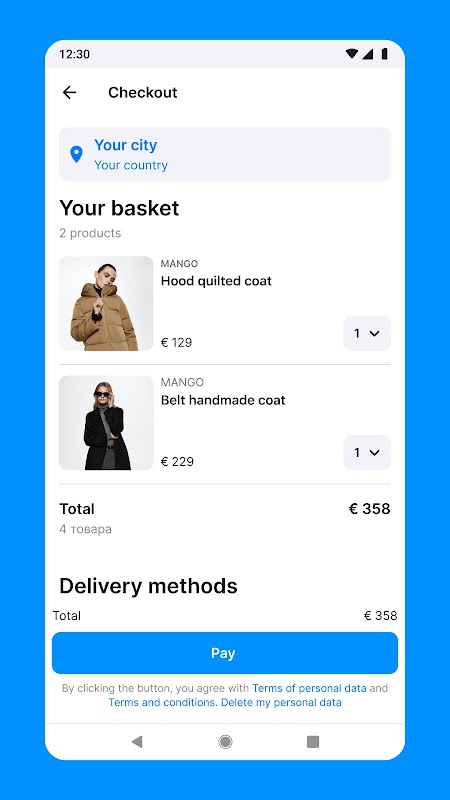
Task: Tap the Delivery methods heading
Action: coord(148,586)
